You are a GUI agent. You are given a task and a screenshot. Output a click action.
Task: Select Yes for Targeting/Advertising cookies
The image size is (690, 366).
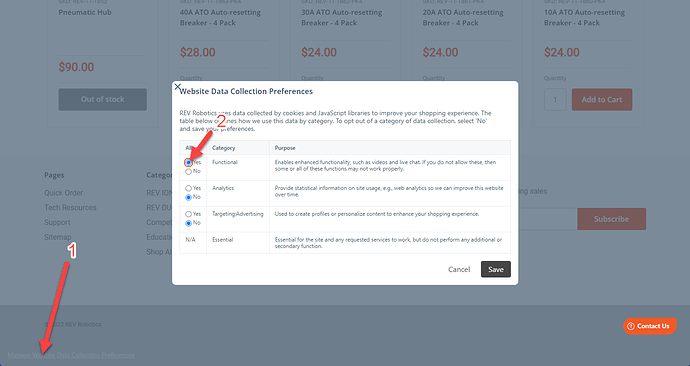pyautogui.click(x=188, y=214)
